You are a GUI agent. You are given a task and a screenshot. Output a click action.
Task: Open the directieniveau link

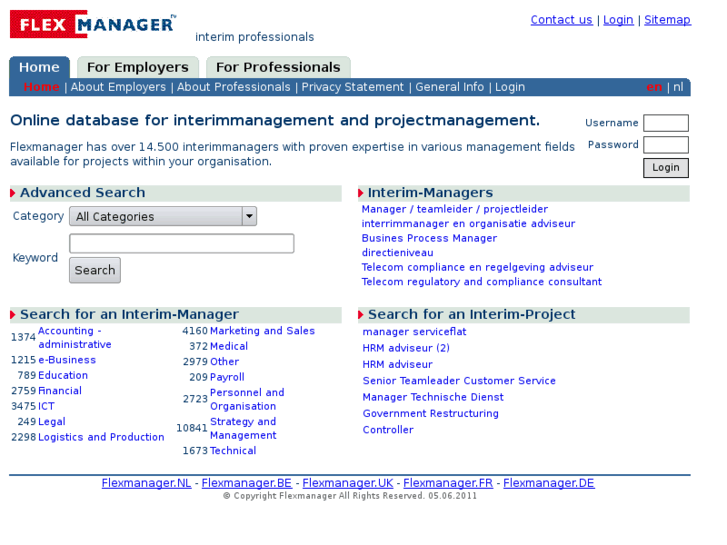[x=398, y=253]
